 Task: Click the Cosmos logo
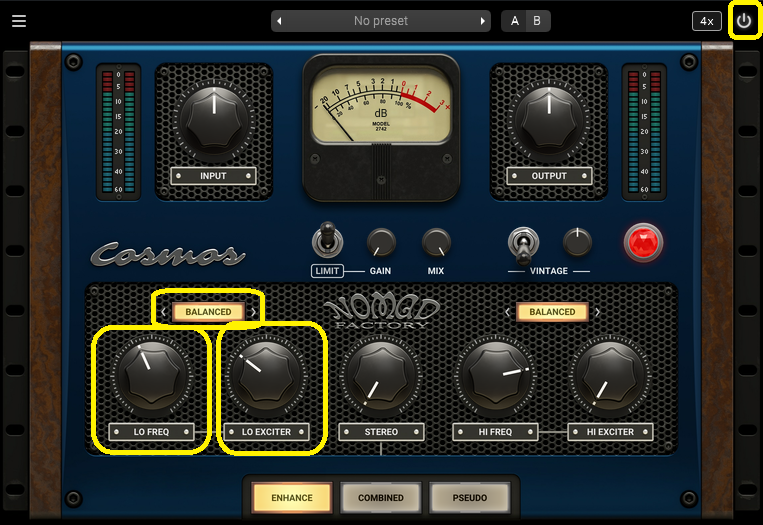168,254
